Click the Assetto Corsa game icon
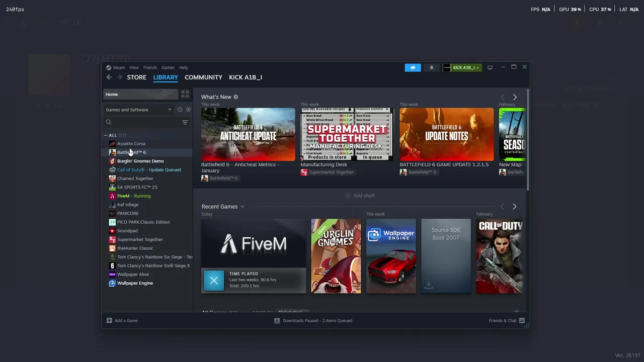 pyautogui.click(x=112, y=144)
